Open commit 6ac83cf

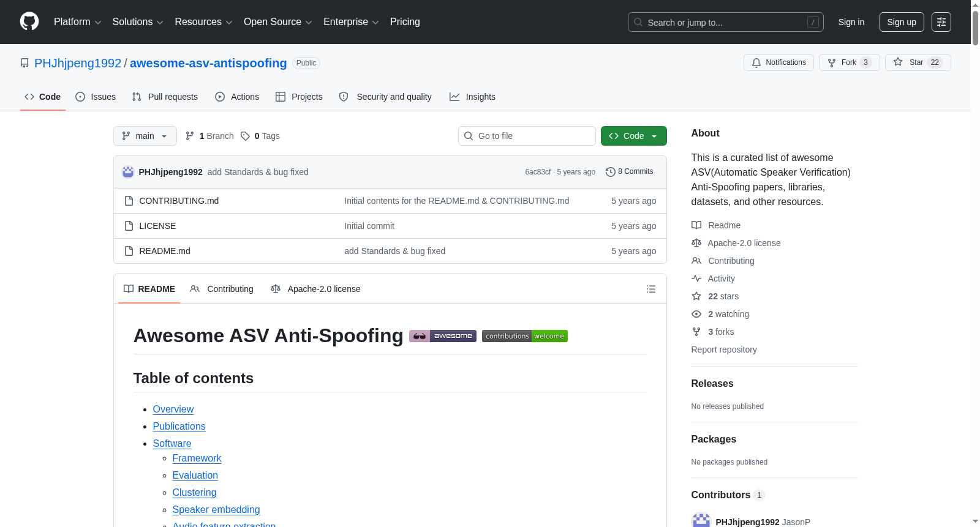click(538, 172)
